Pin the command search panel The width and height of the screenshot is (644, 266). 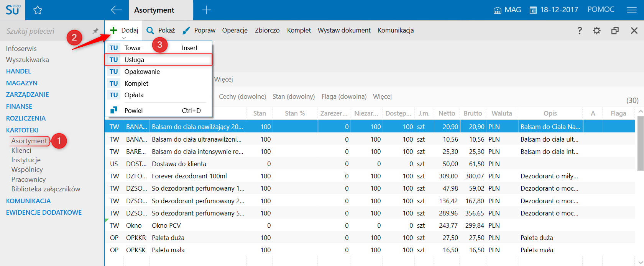[x=95, y=31]
